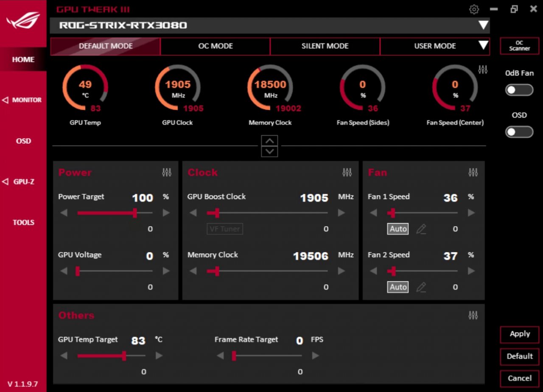Click the ROG logo in sidebar
The height and width of the screenshot is (392, 543).
[23, 20]
